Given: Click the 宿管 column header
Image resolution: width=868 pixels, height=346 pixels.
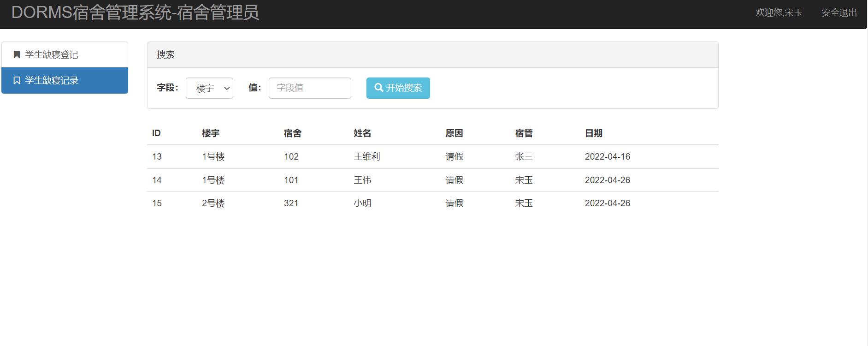Looking at the screenshot, I should coord(524,133).
